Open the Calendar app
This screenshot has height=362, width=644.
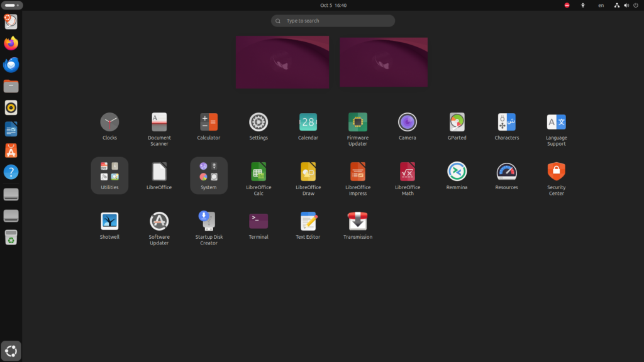(x=308, y=126)
